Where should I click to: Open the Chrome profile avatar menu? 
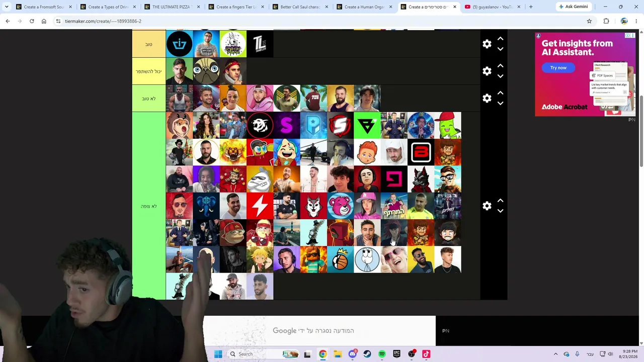pos(624,21)
